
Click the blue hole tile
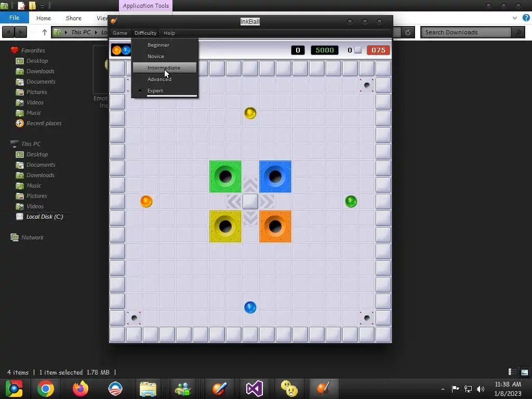[x=275, y=177]
